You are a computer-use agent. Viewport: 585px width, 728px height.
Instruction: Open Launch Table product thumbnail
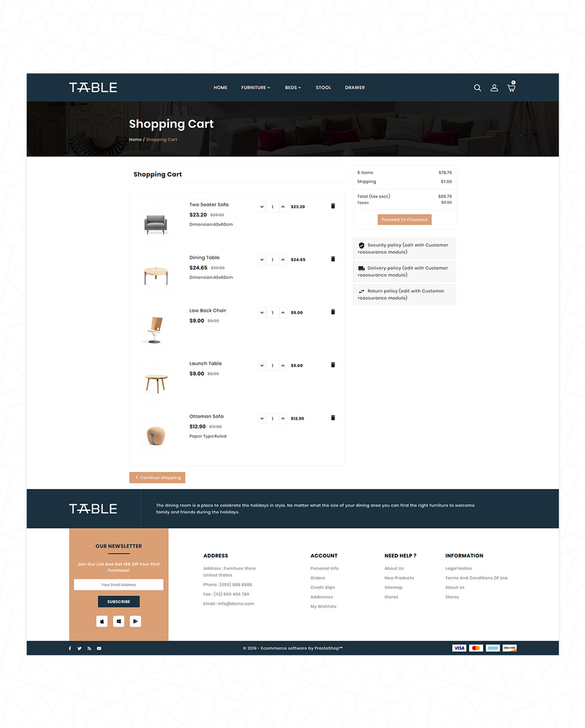point(156,383)
